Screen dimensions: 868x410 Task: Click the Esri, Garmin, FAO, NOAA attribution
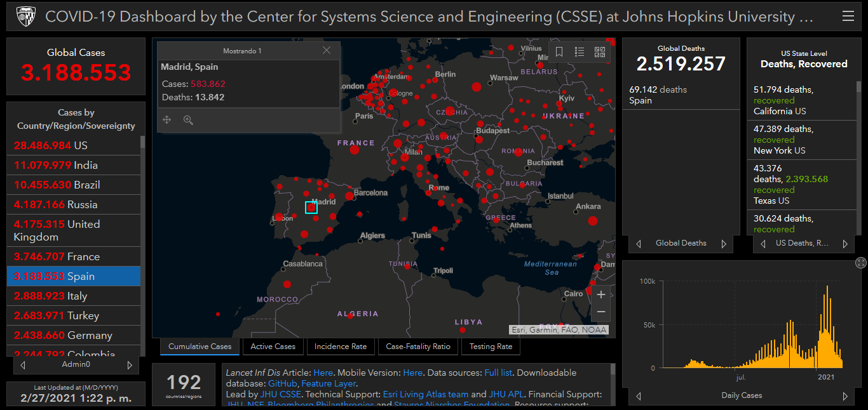point(559,329)
